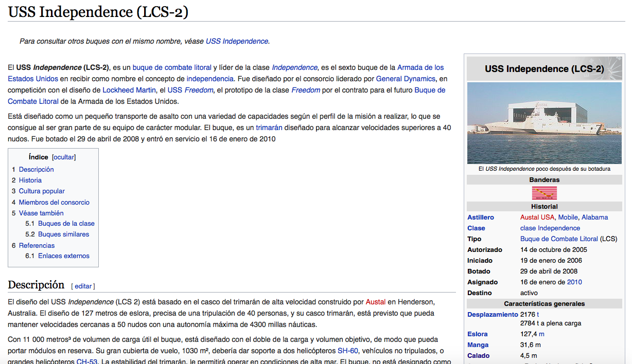Open the SH-60 helicopter link
The image size is (632, 364).
[x=348, y=351]
